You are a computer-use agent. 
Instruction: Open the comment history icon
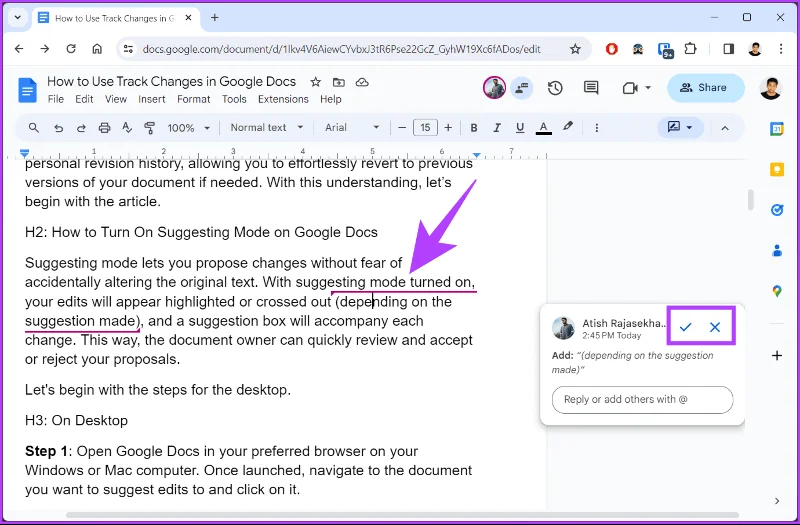point(591,88)
